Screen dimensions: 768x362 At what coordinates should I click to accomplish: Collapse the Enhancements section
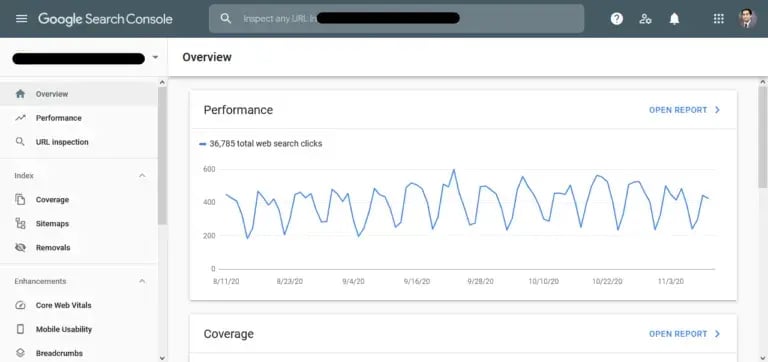tap(142, 281)
